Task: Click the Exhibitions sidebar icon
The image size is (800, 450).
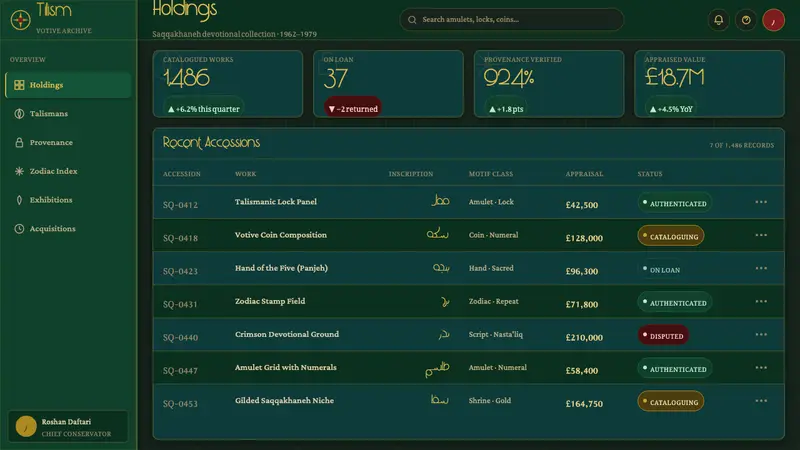Action: point(19,199)
